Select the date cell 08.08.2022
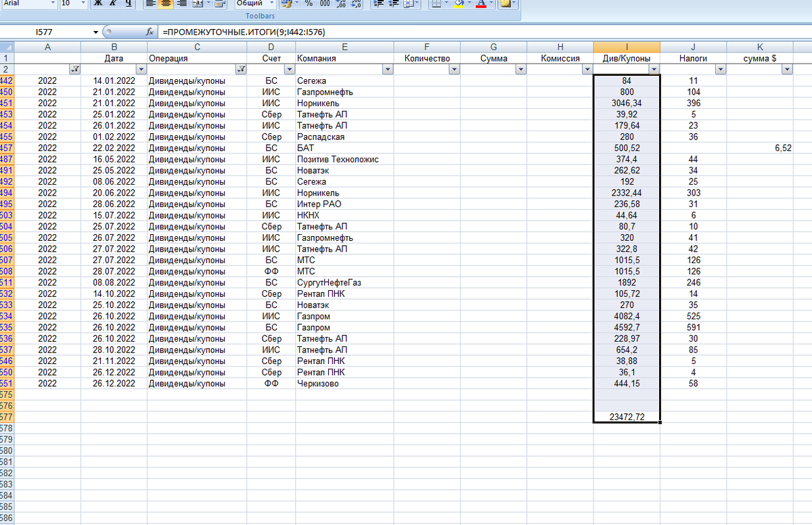812x525 pixels. coord(114,282)
